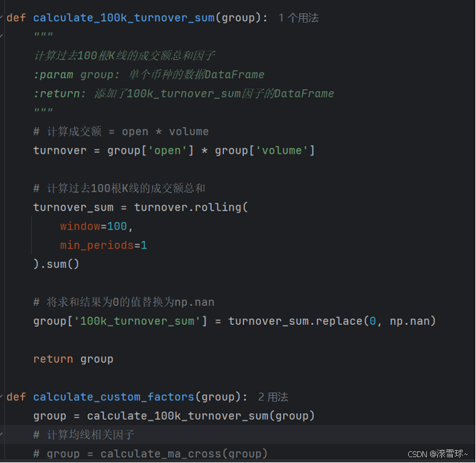Click the closing triple-quote of the docstring

(x=43, y=111)
